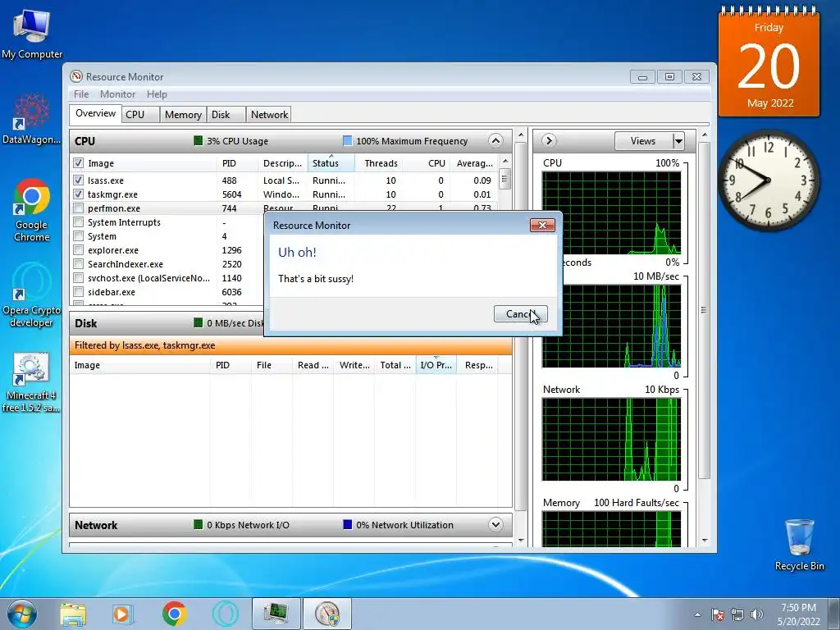Sort CPU table by Status column
Image resolution: width=840 pixels, height=630 pixels.
(x=331, y=163)
